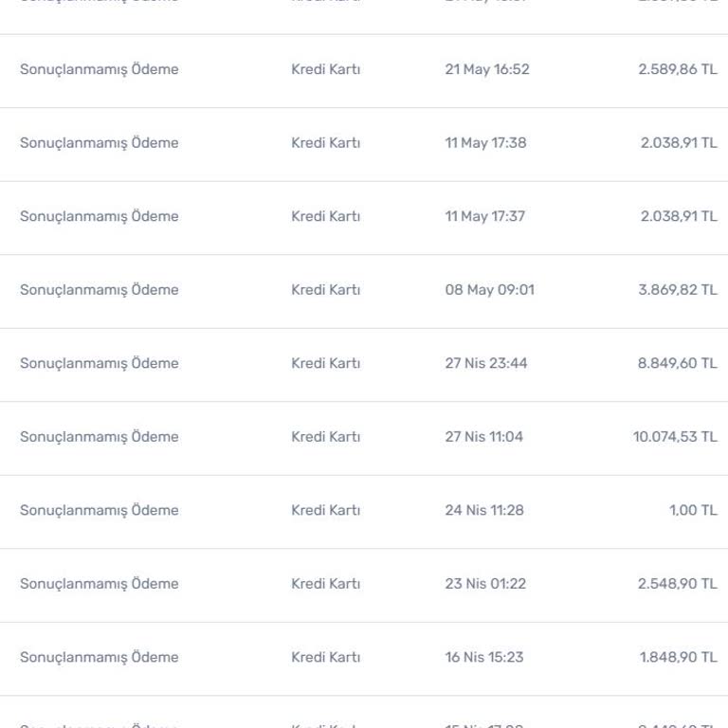The height and width of the screenshot is (728, 728).
Task: Click the 3.869,82 TL amount
Action: click(x=677, y=290)
